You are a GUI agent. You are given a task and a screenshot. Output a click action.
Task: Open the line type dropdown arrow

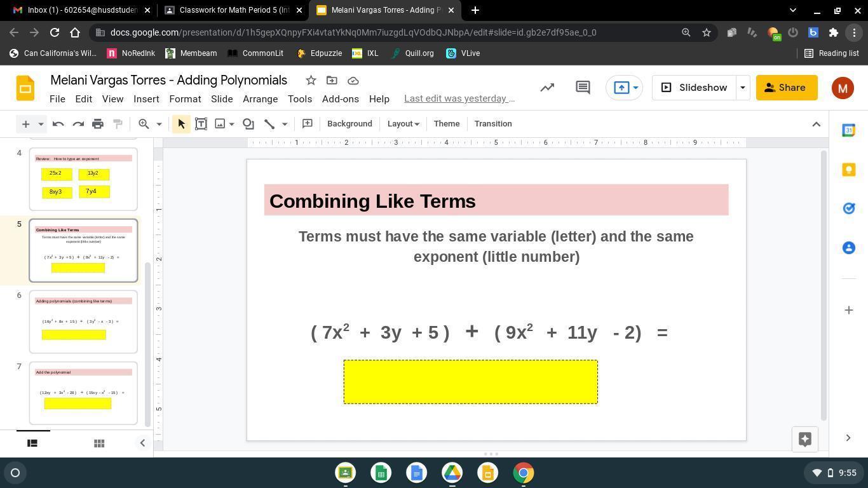285,124
